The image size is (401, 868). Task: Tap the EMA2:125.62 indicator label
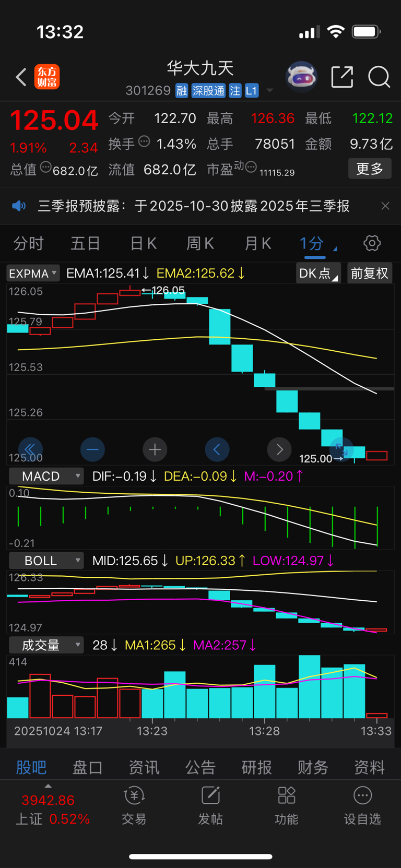(x=200, y=274)
